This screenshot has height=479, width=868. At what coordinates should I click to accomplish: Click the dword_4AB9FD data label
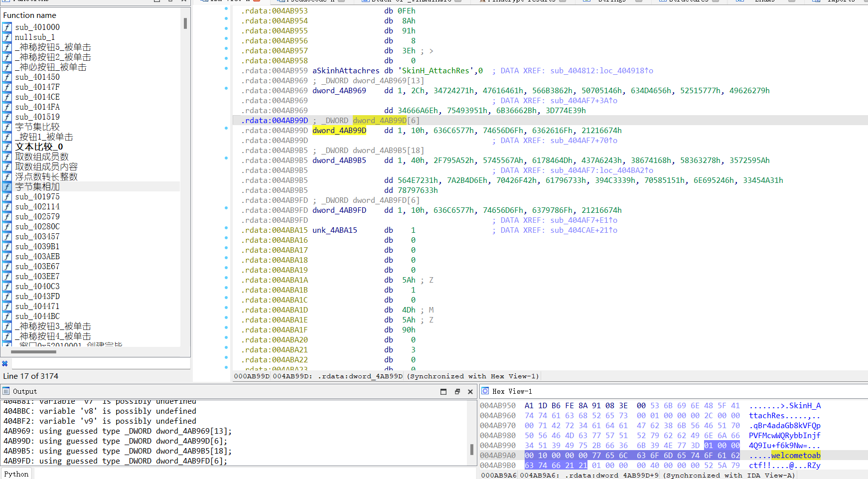339,210
